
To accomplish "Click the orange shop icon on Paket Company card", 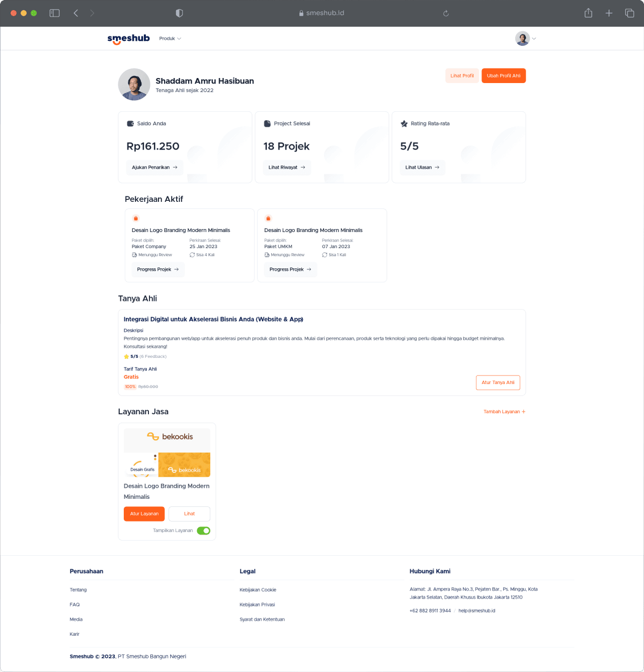I will click(x=136, y=218).
